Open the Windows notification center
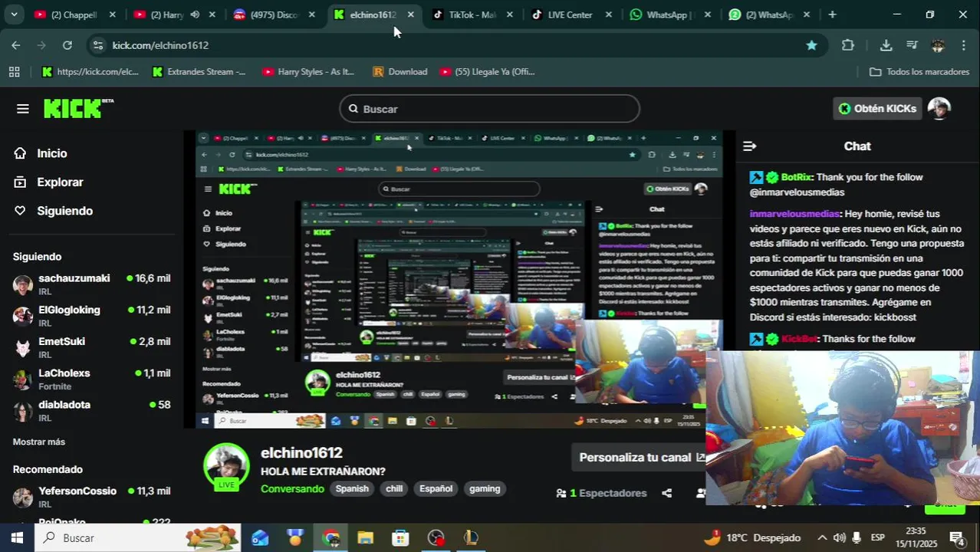 [x=957, y=537]
